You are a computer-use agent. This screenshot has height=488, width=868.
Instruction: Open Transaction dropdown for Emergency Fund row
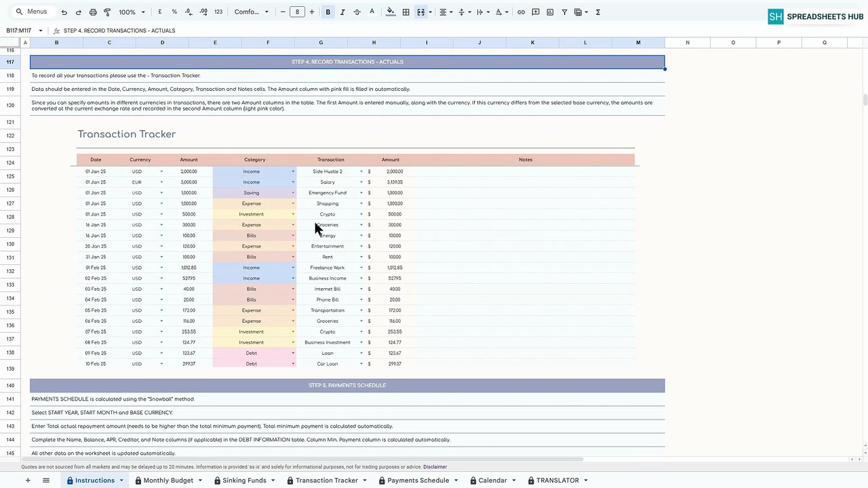[x=361, y=193]
